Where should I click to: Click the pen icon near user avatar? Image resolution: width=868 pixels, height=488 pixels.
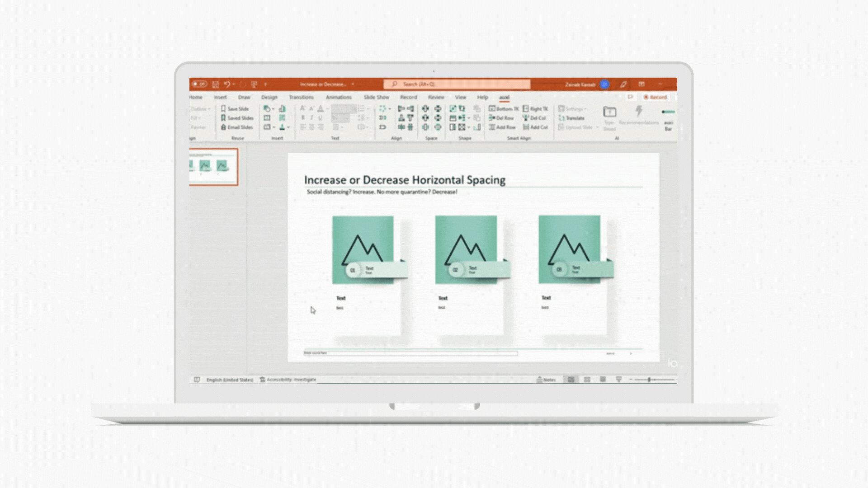tap(623, 84)
